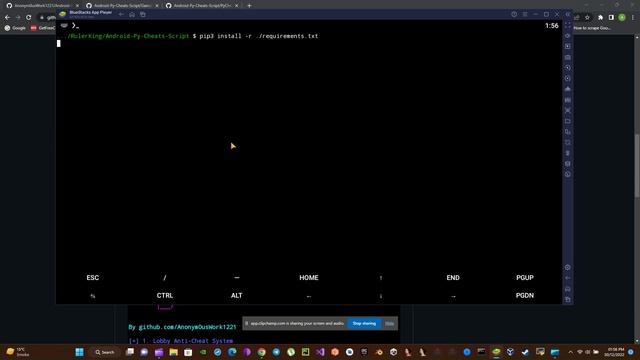Screen dimensions: 640x360
Task: Open File Explorer from taskbar
Action: tap(173, 352)
